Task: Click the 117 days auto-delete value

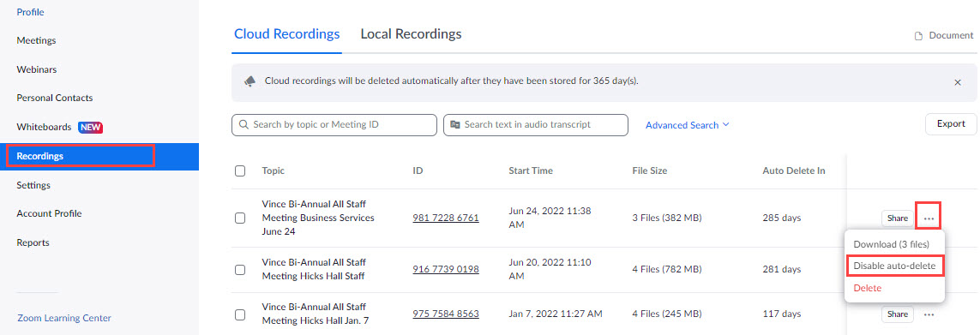Action: (781, 314)
